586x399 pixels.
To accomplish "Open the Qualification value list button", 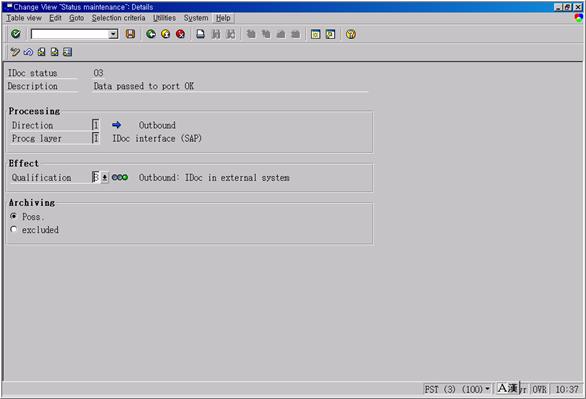I will [x=105, y=177].
